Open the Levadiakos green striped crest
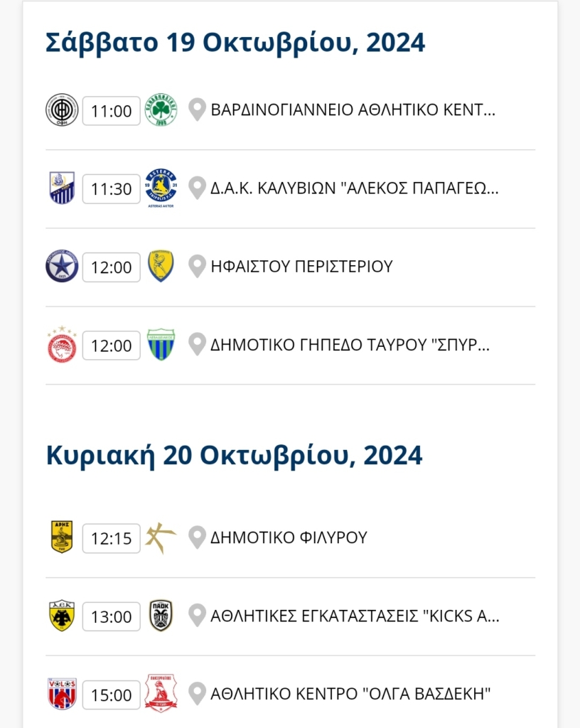 (x=161, y=345)
